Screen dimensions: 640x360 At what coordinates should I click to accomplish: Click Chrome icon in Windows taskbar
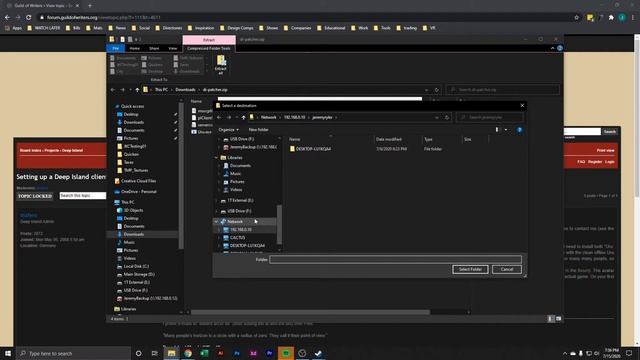(x=188, y=353)
